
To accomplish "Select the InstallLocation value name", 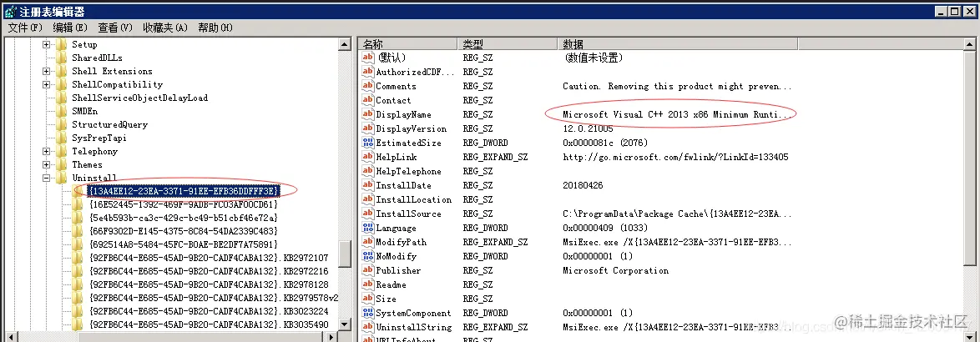I will point(413,199).
